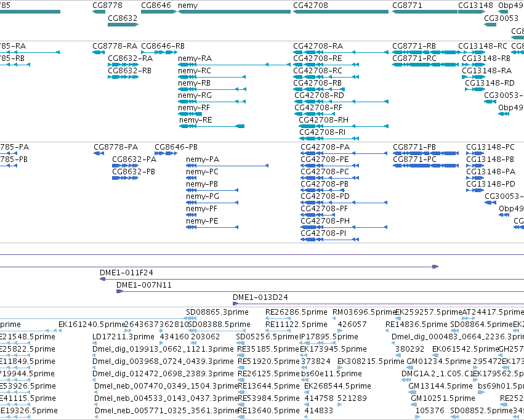
Task: Click transcript CG13148-RA
Action: point(487,70)
